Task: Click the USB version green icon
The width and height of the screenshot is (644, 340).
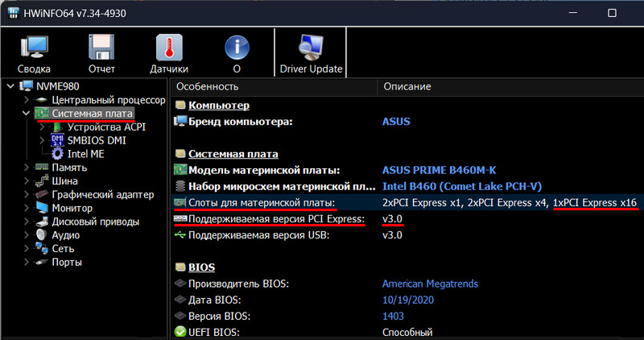Action: [180, 234]
